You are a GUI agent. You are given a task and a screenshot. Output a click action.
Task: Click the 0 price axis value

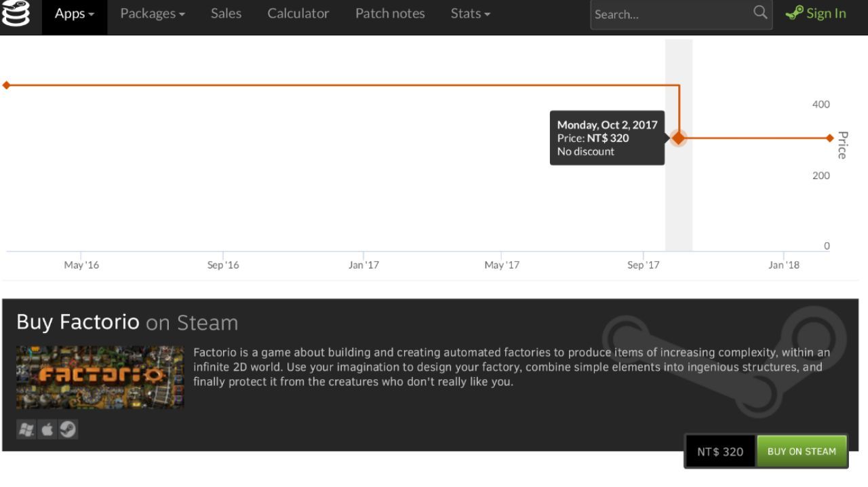[827, 246]
